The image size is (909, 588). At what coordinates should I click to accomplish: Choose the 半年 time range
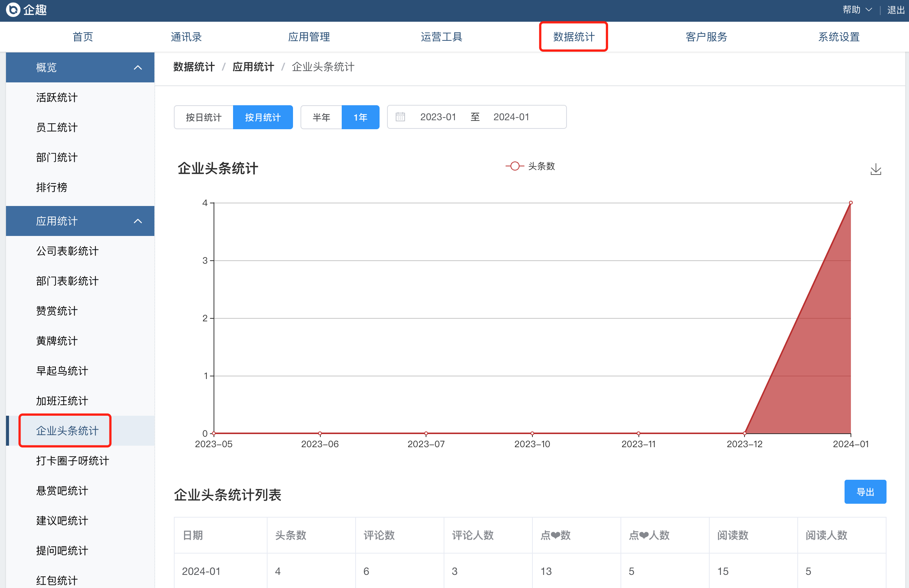tap(321, 117)
